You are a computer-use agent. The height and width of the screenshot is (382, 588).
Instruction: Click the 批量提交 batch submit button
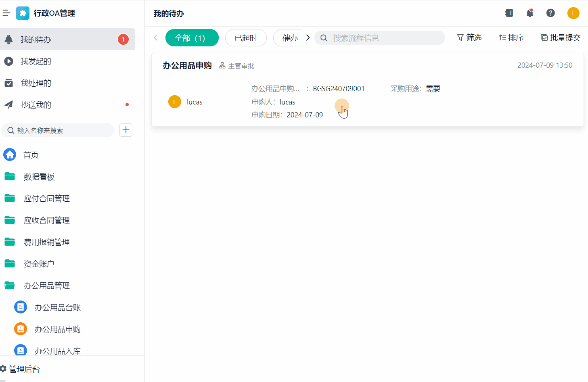tap(561, 38)
